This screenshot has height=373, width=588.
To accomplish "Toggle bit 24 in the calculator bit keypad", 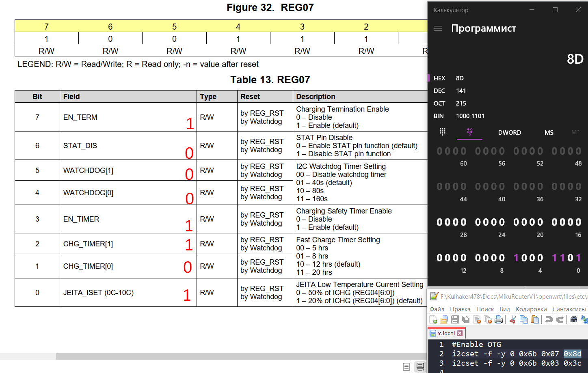I will coord(502,222).
